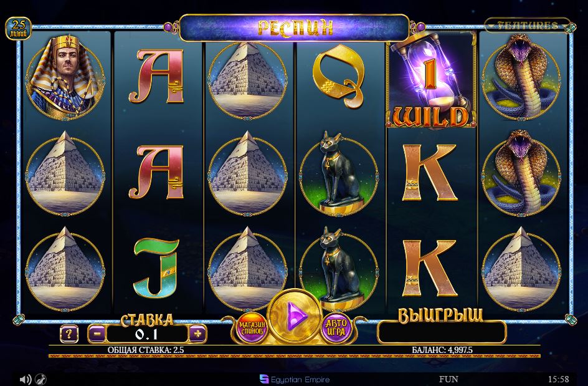Image resolution: width=588 pixels, height=386 pixels.
Task: Click the Выигрыш win display box
Action: tap(442, 332)
